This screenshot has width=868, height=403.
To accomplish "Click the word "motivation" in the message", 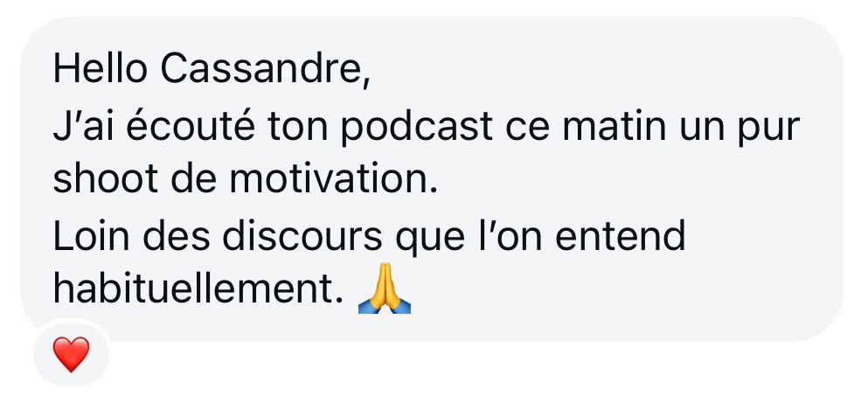I will coord(333,180).
